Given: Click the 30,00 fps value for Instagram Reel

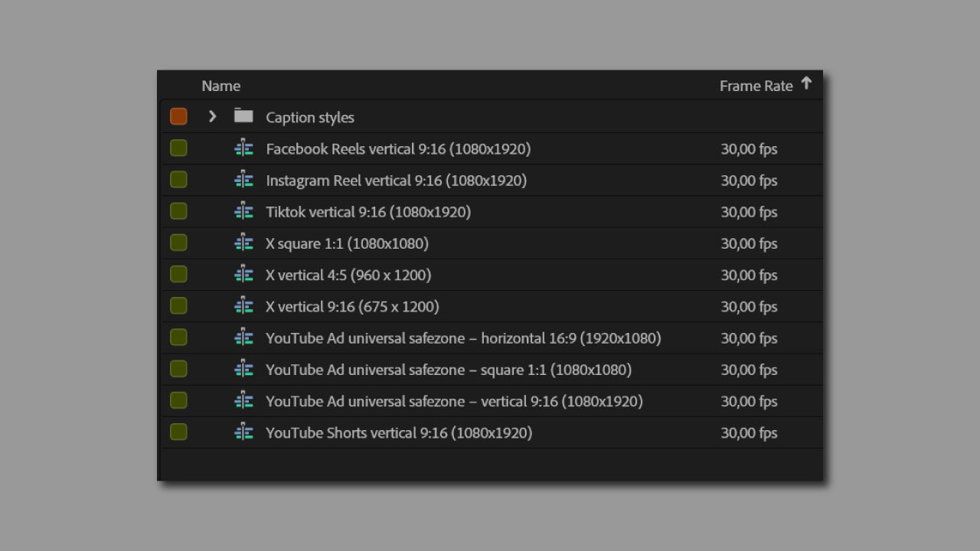Looking at the screenshot, I should (749, 181).
